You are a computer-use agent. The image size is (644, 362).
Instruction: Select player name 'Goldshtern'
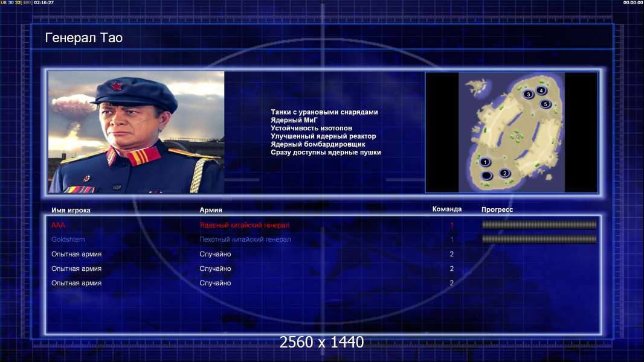pyautogui.click(x=68, y=240)
